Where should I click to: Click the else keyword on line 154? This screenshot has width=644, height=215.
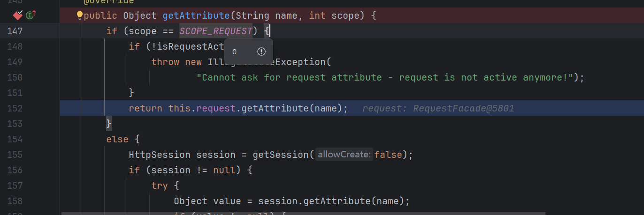(117, 139)
